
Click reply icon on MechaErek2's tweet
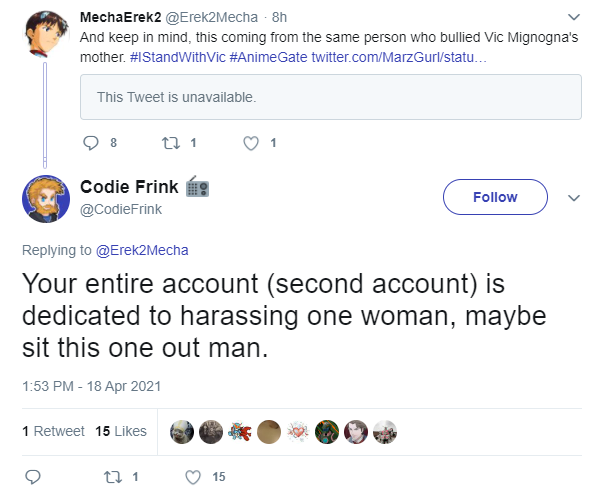click(91, 143)
